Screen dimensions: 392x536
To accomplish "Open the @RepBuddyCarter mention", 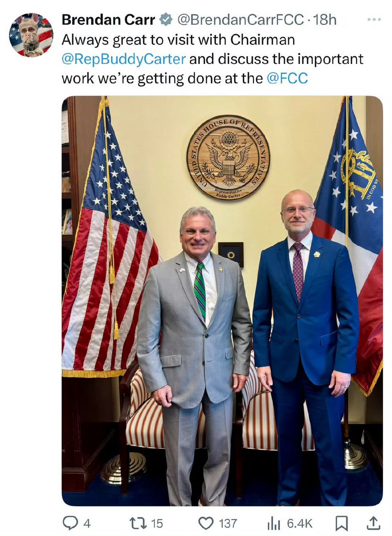I will pyautogui.click(x=124, y=59).
